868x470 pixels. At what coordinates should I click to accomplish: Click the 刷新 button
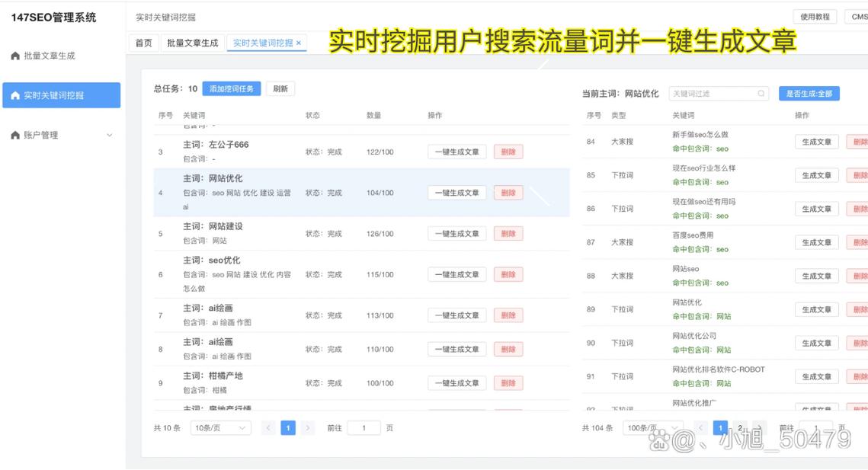pyautogui.click(x=280, y=88)
